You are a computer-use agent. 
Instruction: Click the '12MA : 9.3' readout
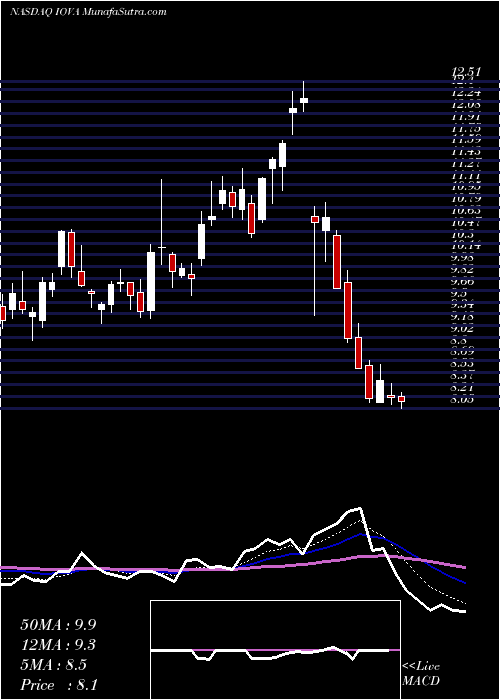(x=58, y=645)
